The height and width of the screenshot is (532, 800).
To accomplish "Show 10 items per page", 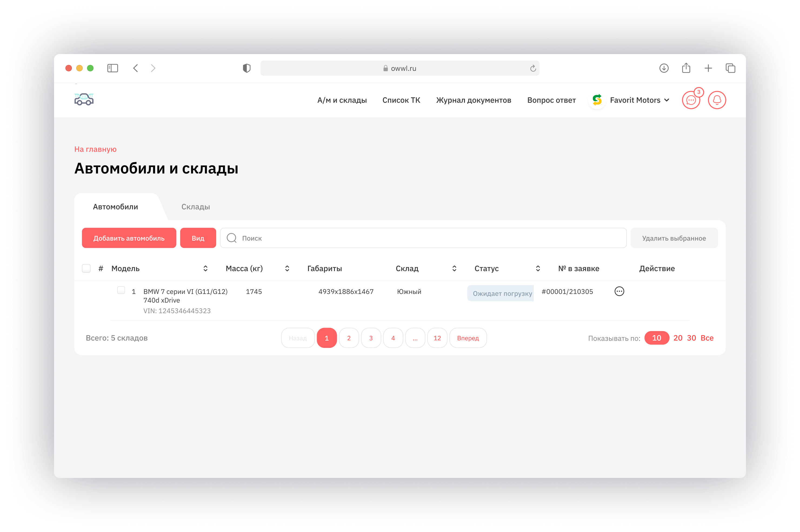I will click(x=656, y=338).
